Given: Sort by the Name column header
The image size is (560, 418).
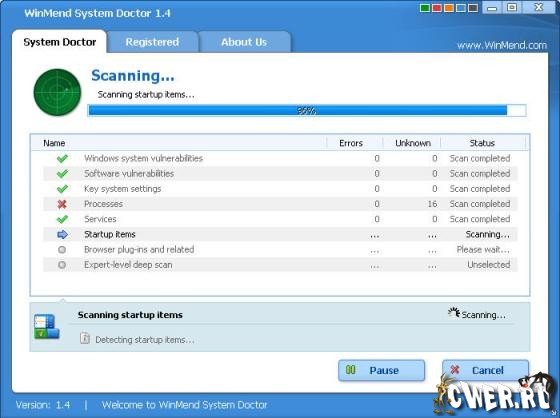Looking at the screenshot, I should point(54,143).
